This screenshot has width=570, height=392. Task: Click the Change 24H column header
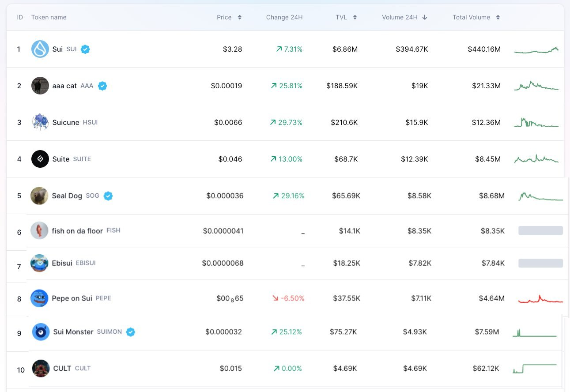[x=284, y=17]
